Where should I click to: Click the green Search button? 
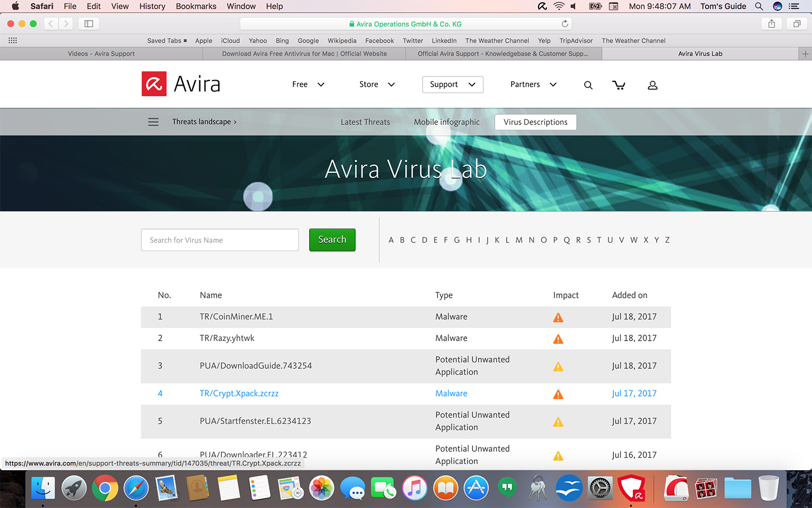(x=332, y=240)
